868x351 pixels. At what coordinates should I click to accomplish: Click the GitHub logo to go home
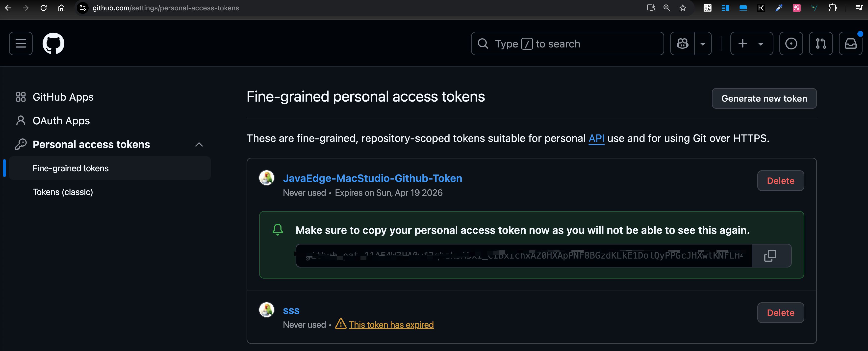(54, 43)
